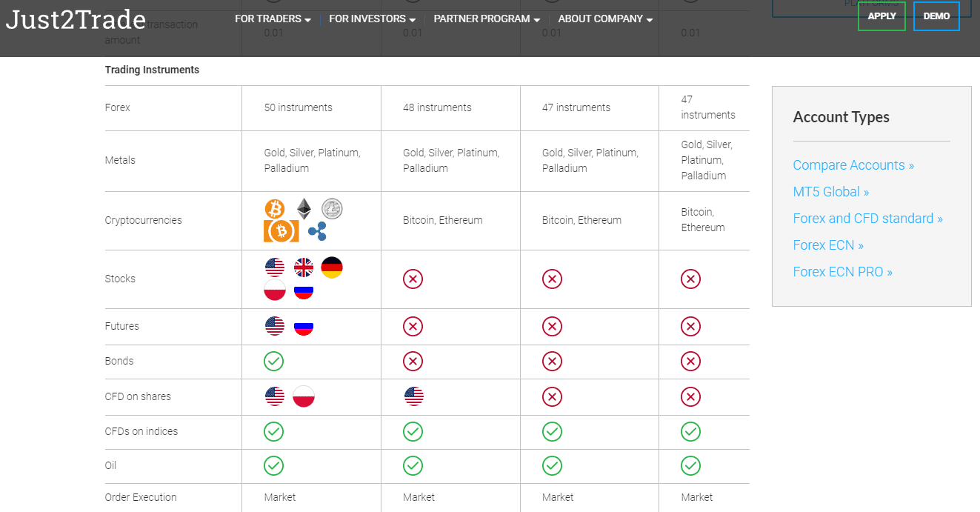This screenshot has height=512, width=980.
Task: Click 'Bitcoin, Ethereum' in the 48 instruments column
Action: coord(442,220)
